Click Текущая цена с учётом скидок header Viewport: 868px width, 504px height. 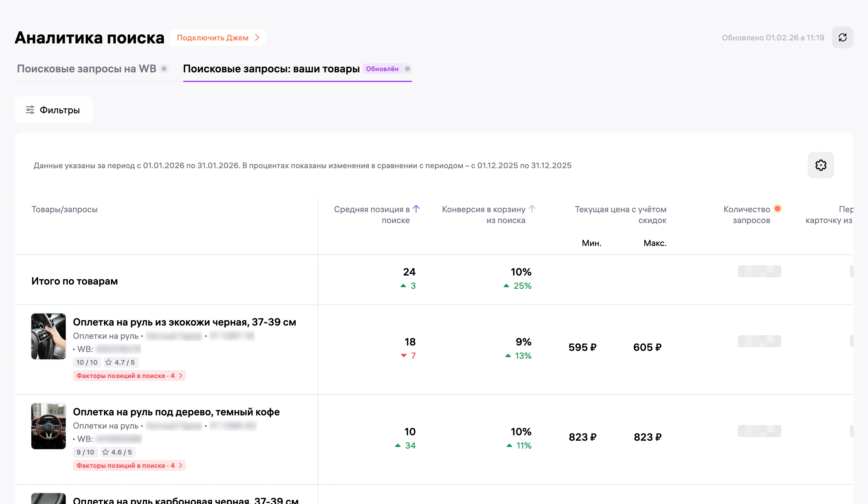620,215
